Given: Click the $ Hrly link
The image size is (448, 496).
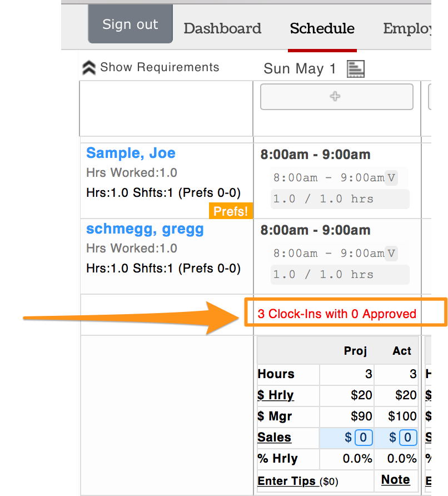Looking at the screenshot, I should [x=275, y=395].
